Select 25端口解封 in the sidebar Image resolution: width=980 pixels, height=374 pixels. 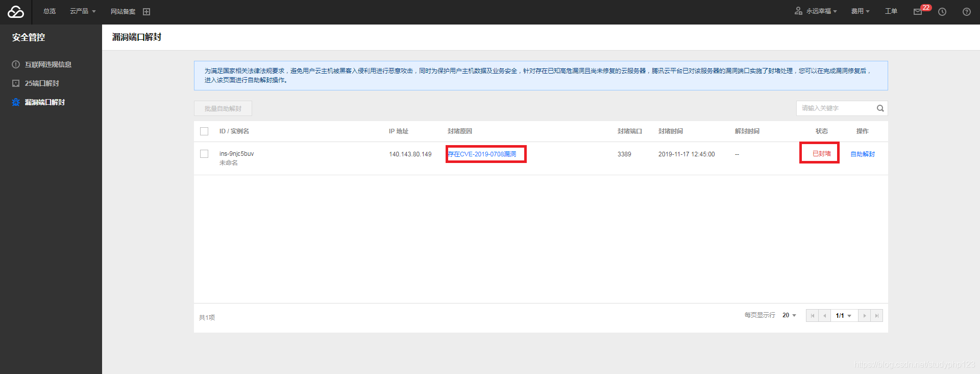coord(42,83)
